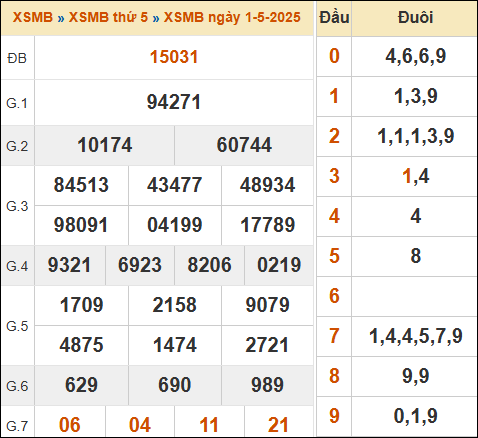Select G.3 number 84513
This screenshot has height=438, width=478.
81,185
